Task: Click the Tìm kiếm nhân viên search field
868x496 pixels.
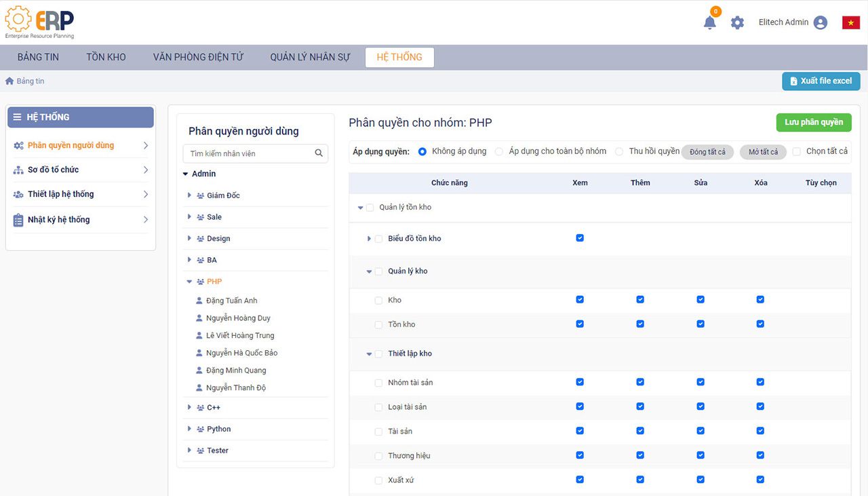Action: [256, 153]
